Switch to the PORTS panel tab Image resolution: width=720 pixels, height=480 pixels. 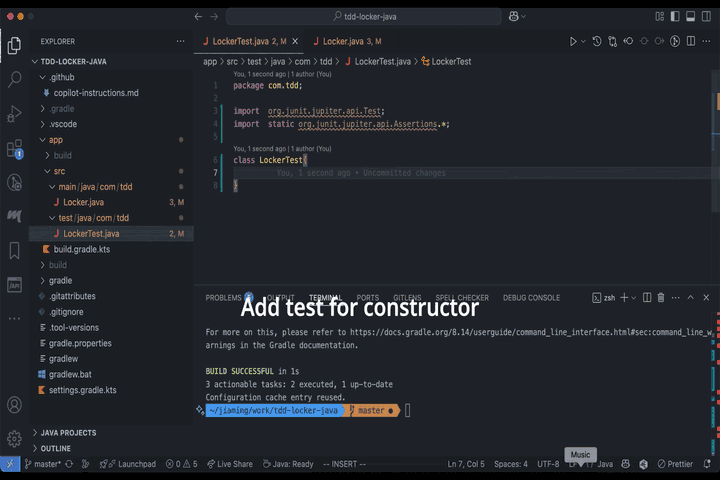368,298
